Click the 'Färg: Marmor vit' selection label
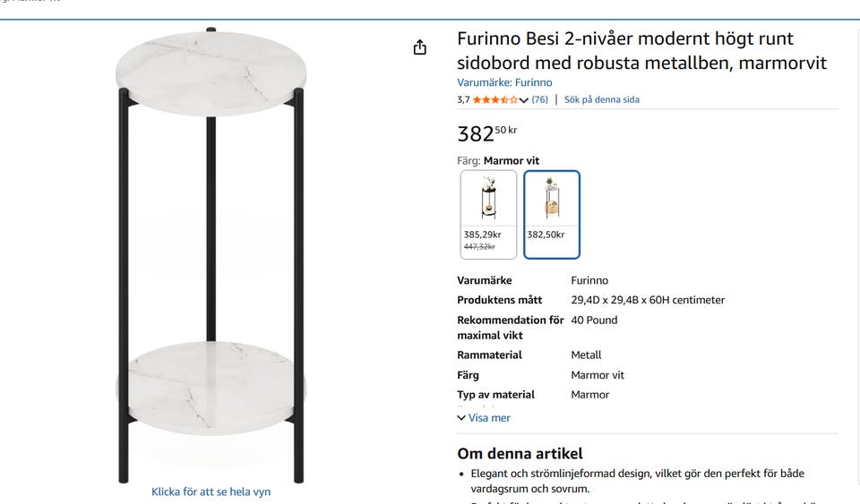Image resolution: width=860 pixels, height=504 pixels. point(498,161)
